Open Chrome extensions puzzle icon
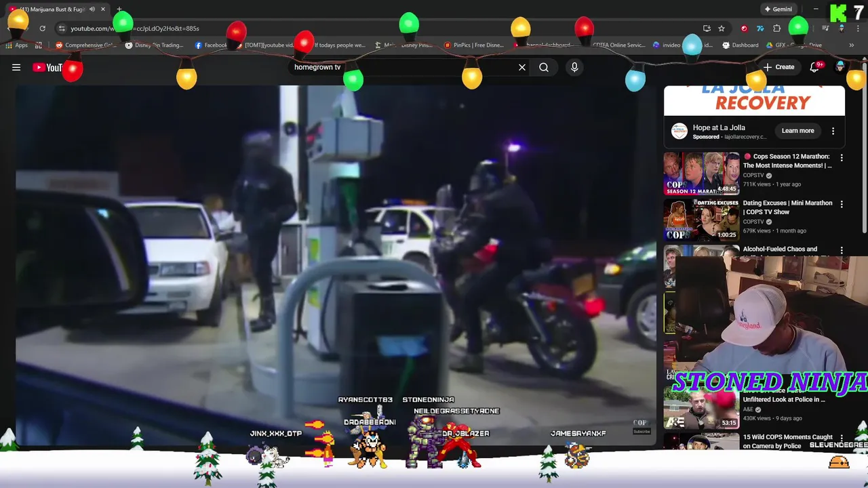 (777, 28)
